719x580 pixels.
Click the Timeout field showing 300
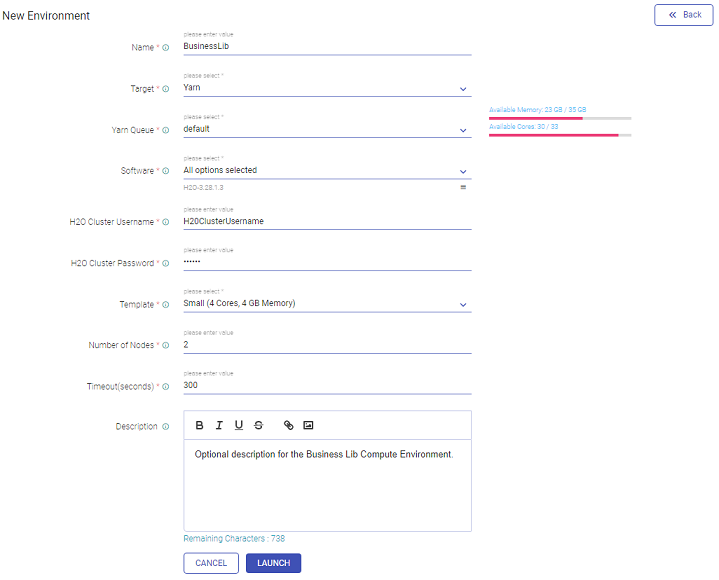(x=327, y=386)
